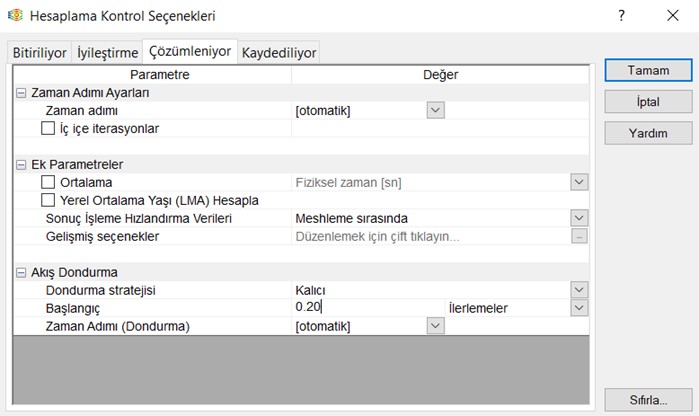The image size is (699, 416).
Task: Collapse the Akış Dondurma section
Action: click(x=21, y=272)
